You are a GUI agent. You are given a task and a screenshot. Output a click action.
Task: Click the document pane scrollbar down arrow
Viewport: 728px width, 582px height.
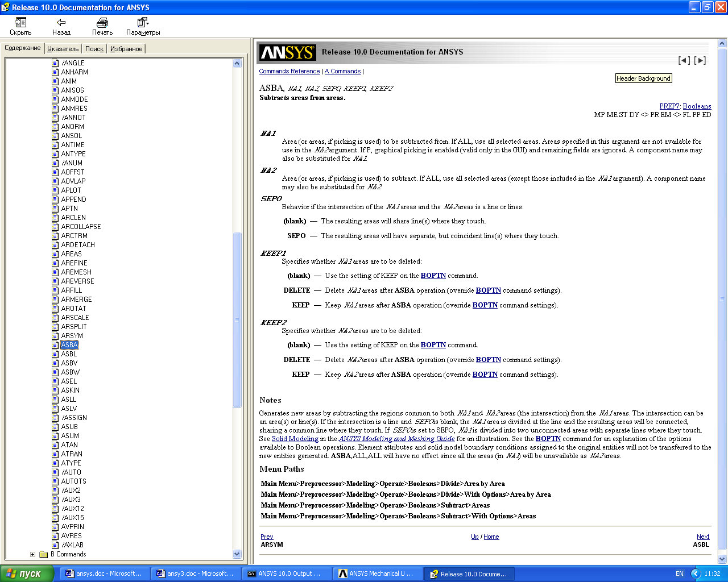click(x=722, y=559)
